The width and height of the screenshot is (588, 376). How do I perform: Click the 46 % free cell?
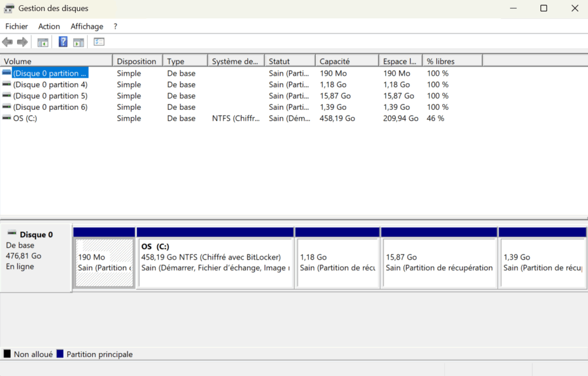pyautogui.click(x=435, y=118)
